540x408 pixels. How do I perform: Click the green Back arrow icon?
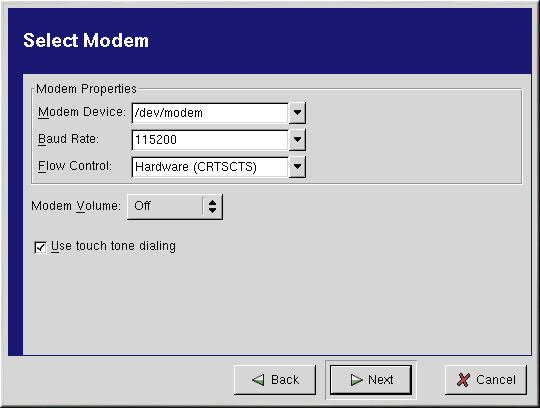tap(258, 380)
